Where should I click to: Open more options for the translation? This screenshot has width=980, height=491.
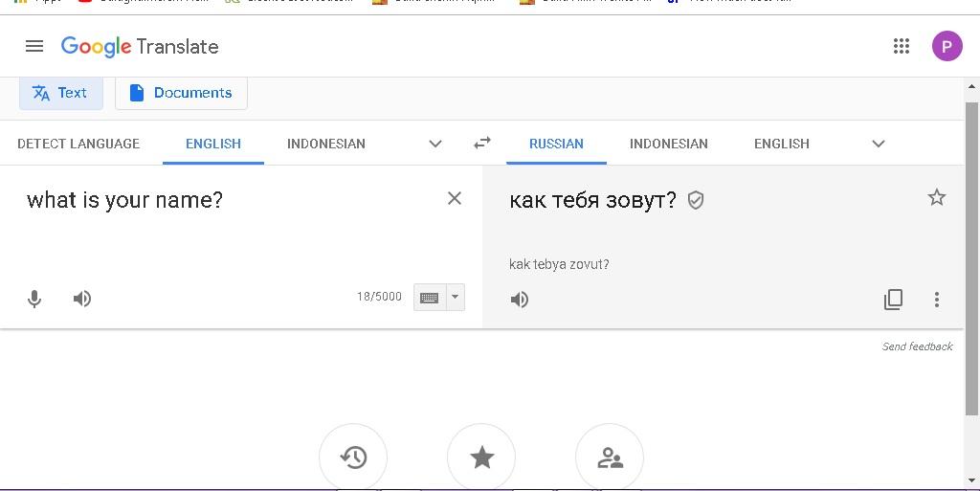click(x=937, y=300)
